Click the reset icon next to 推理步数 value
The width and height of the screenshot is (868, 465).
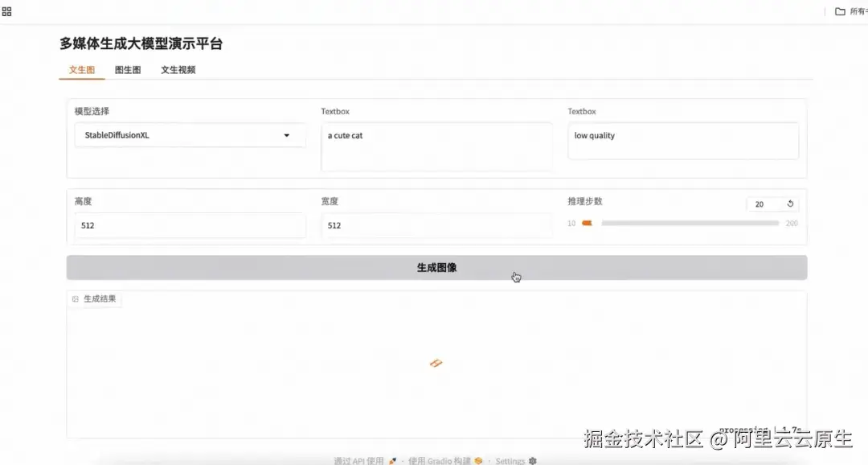coord(789,203)
